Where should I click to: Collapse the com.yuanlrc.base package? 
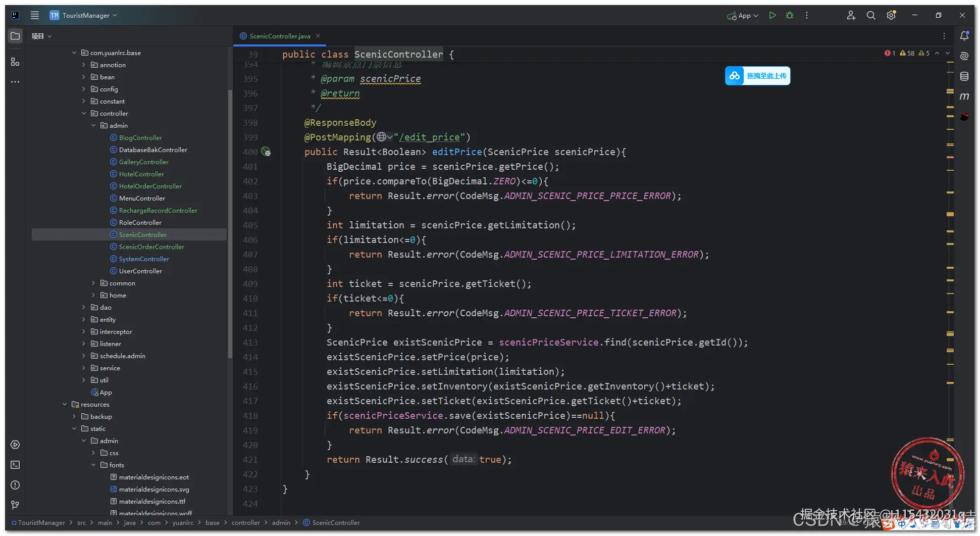point(74,53)
